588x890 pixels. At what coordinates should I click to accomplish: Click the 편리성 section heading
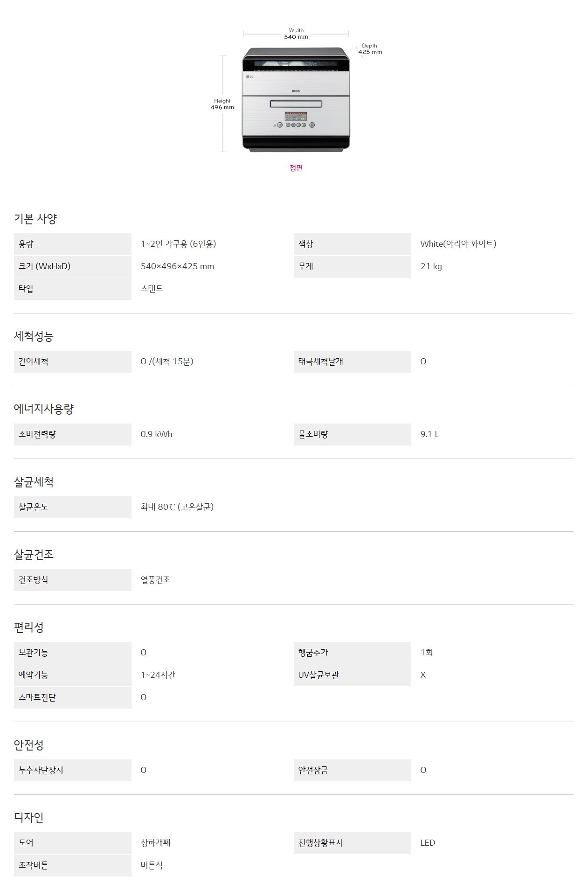[x=29, y=627]
